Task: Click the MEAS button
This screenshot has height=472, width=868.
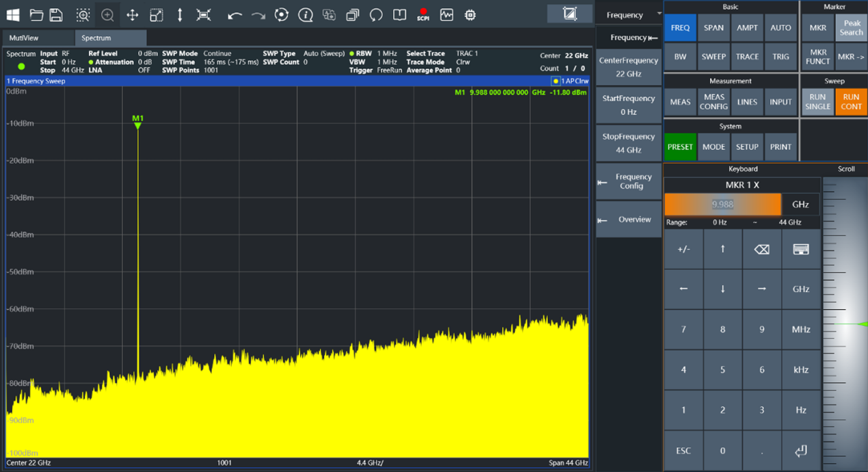Action: [680, 102]
